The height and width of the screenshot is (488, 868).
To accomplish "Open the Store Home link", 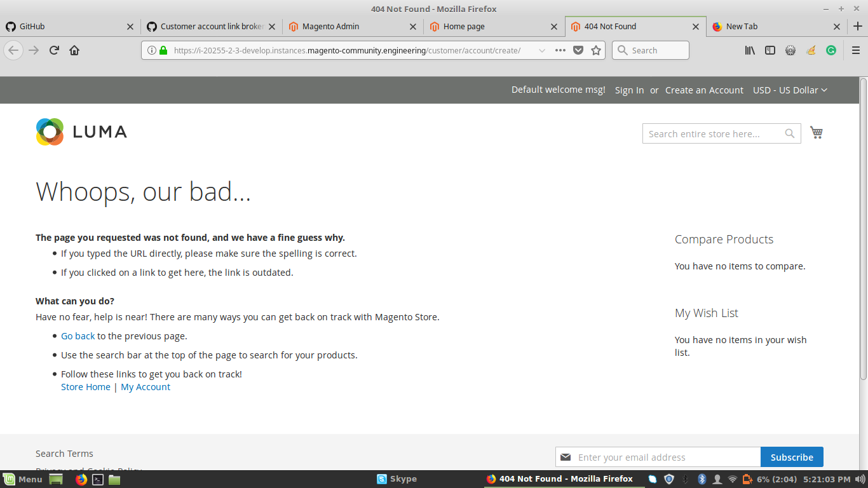I will tap(86, 387).
